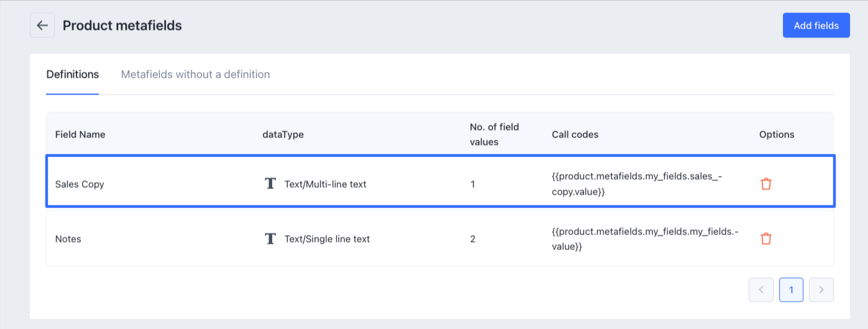Viewport: 868px width, 329px height.
Task: Delete the Sales Copy metafield
Action: tap(766, 184)
